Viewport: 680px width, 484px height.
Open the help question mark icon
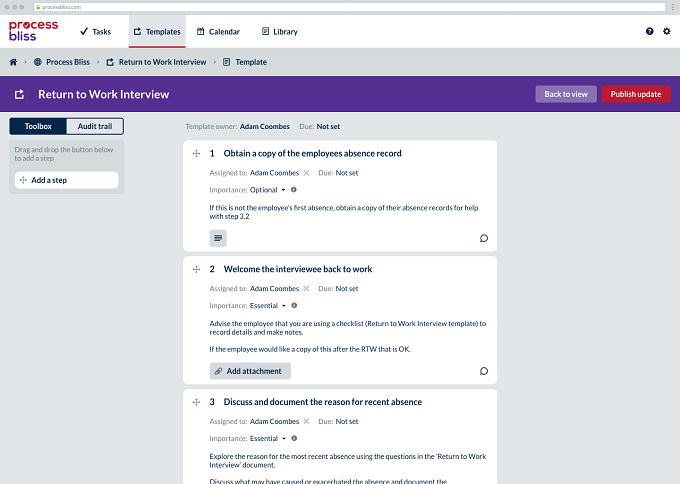click(x=649, y=31)
